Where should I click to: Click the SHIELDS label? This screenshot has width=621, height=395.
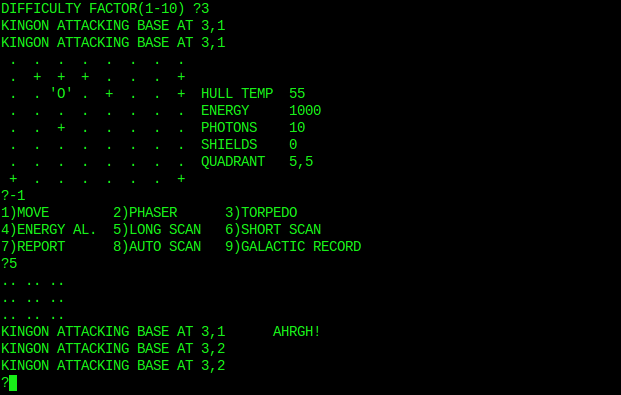229,145
